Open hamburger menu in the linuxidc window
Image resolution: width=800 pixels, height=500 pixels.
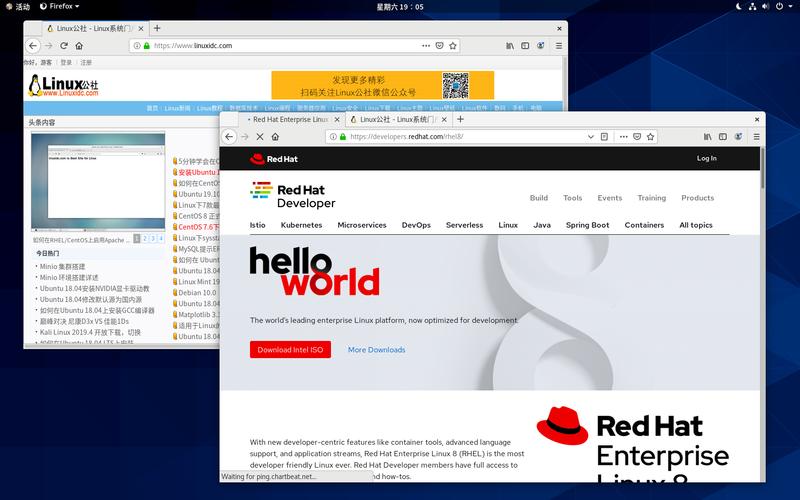coord(559,45)
